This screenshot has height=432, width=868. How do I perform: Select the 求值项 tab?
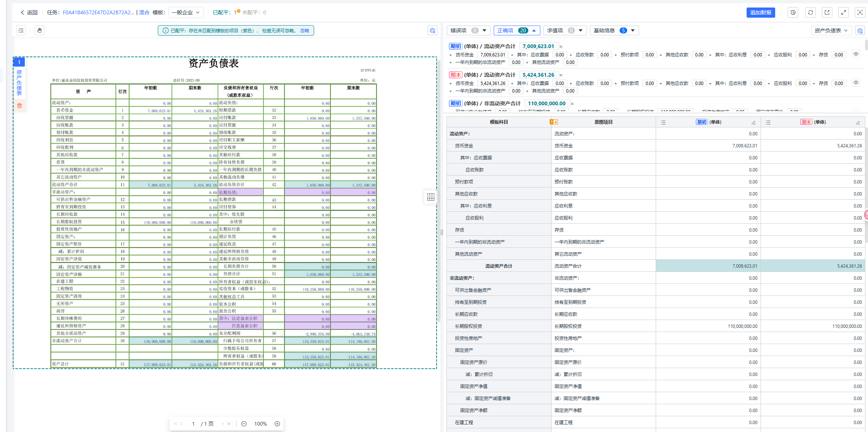(x=564, y=30)
